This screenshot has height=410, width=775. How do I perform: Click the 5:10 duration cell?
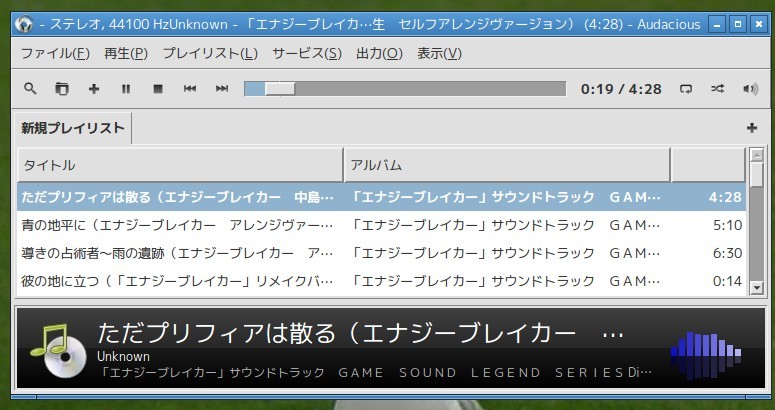727,226
